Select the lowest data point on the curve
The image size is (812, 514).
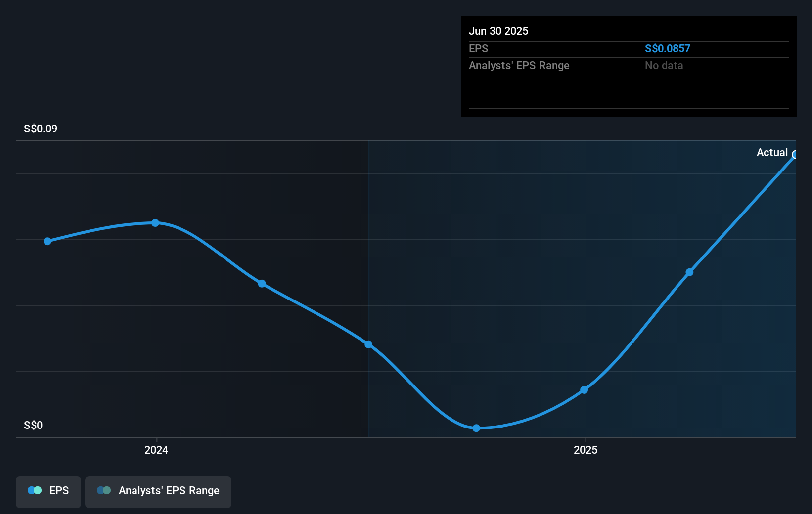click(x=476, y=428)
